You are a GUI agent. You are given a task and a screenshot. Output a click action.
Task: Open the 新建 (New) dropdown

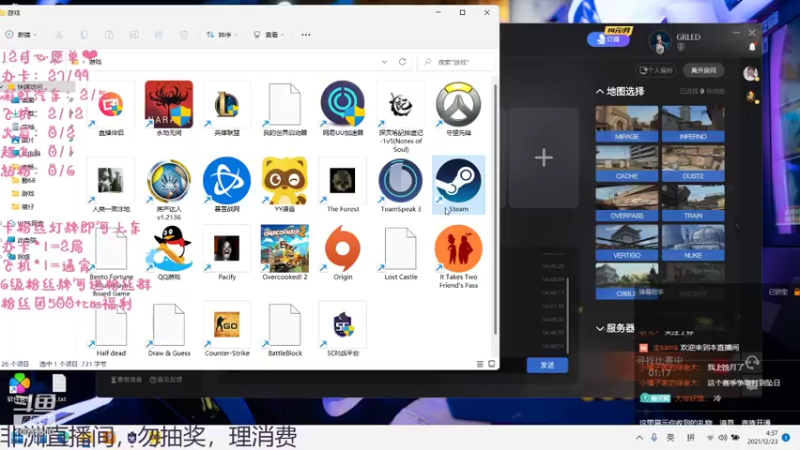tap(21, 35)
